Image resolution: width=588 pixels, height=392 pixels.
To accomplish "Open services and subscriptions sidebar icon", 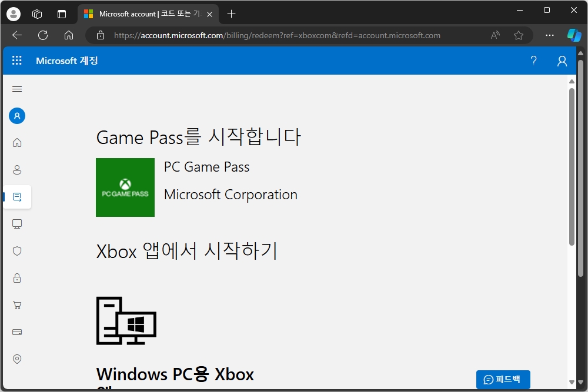I will [17, 197].
